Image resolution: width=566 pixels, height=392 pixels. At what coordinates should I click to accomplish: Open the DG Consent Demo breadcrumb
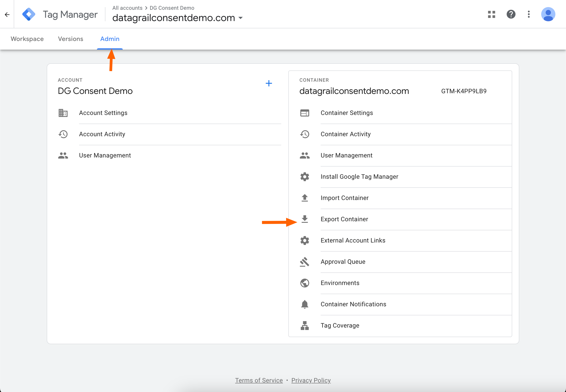pyautogui.click(x=172, y=8)
